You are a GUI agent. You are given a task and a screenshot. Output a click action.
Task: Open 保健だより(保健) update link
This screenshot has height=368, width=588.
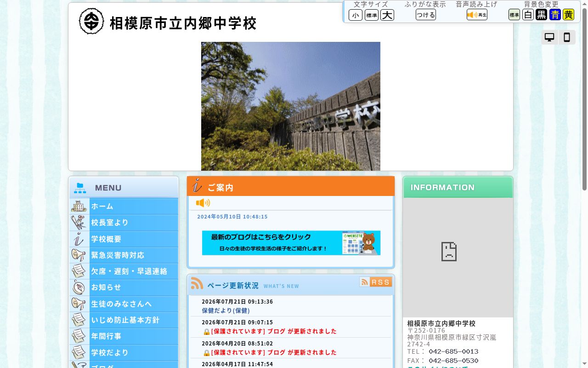(226, 310)
